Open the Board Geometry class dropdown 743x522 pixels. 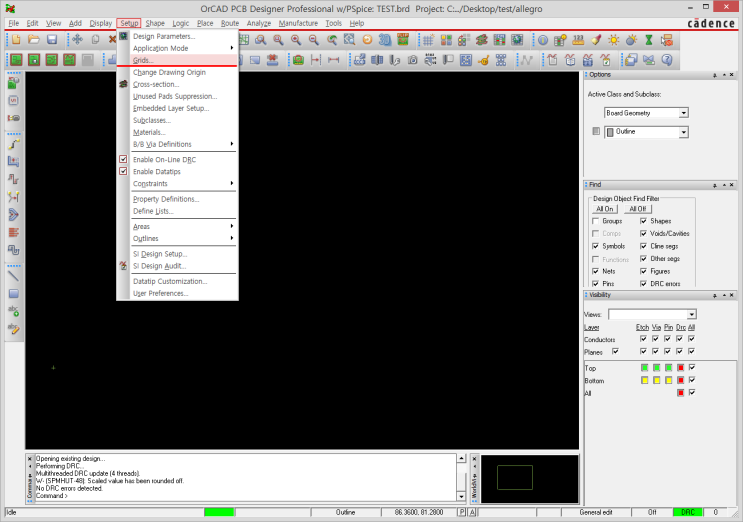(683, 113)
